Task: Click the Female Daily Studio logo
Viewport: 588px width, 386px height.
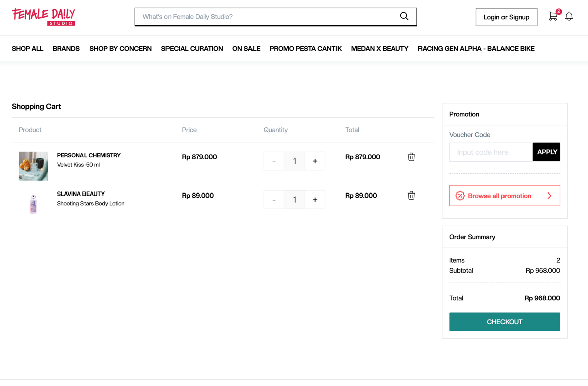Action: click(x=43, y=17)
